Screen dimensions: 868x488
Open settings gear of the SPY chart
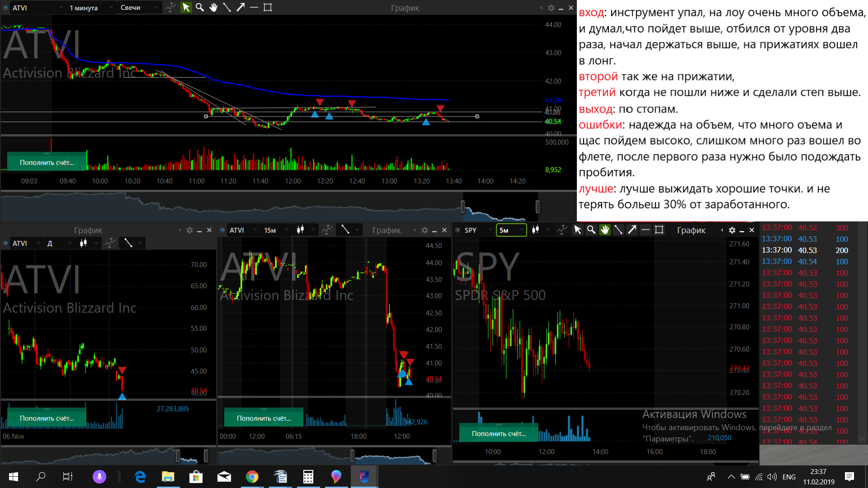732,230
